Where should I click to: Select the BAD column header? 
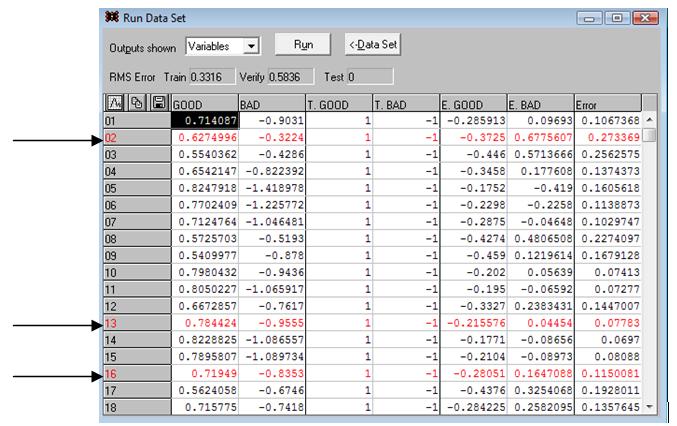click(272, 104)
